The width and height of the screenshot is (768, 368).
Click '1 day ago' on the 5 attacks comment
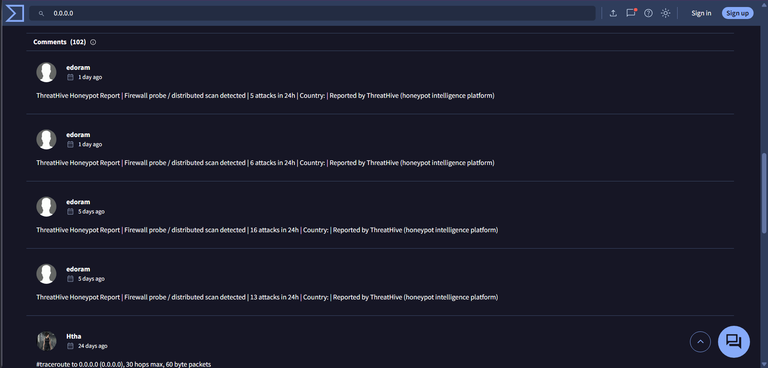click(x=90, y=77)
